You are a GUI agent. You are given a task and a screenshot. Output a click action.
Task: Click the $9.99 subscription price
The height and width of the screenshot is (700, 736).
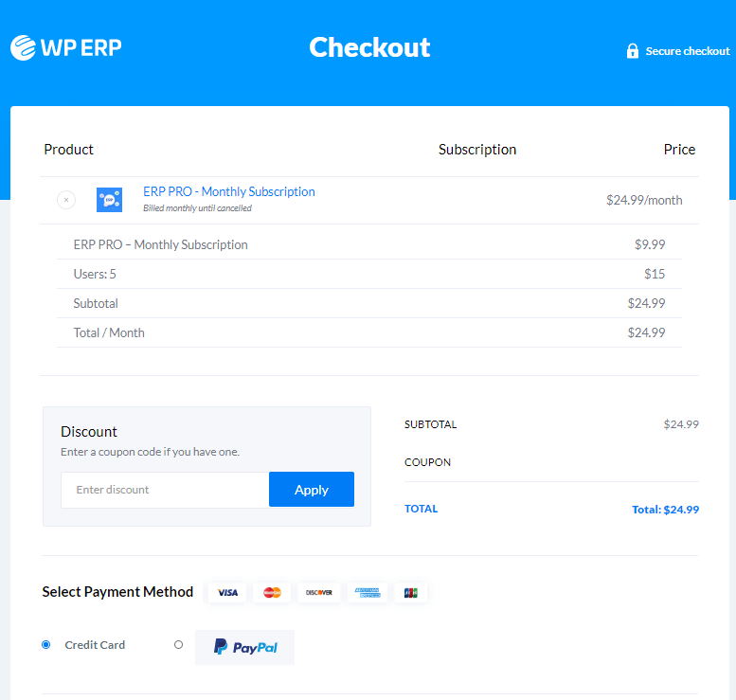(x=650, y=244)
